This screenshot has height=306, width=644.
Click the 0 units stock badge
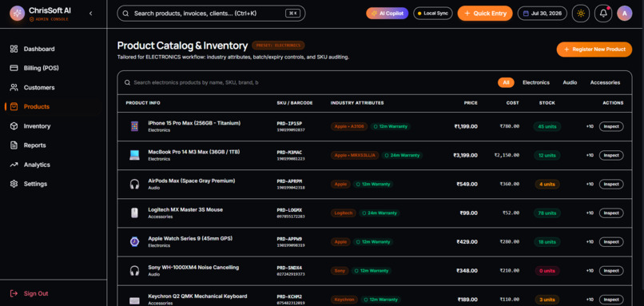tap(547, 271)
